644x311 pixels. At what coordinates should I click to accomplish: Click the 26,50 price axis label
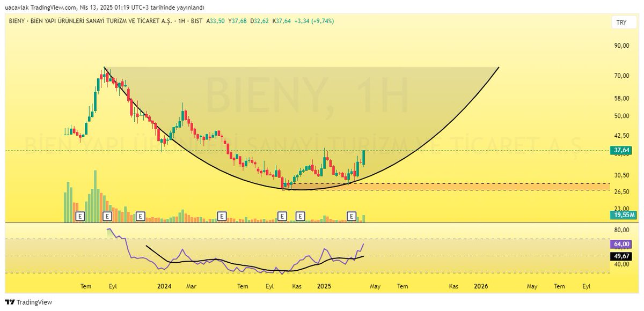[621, 191]
